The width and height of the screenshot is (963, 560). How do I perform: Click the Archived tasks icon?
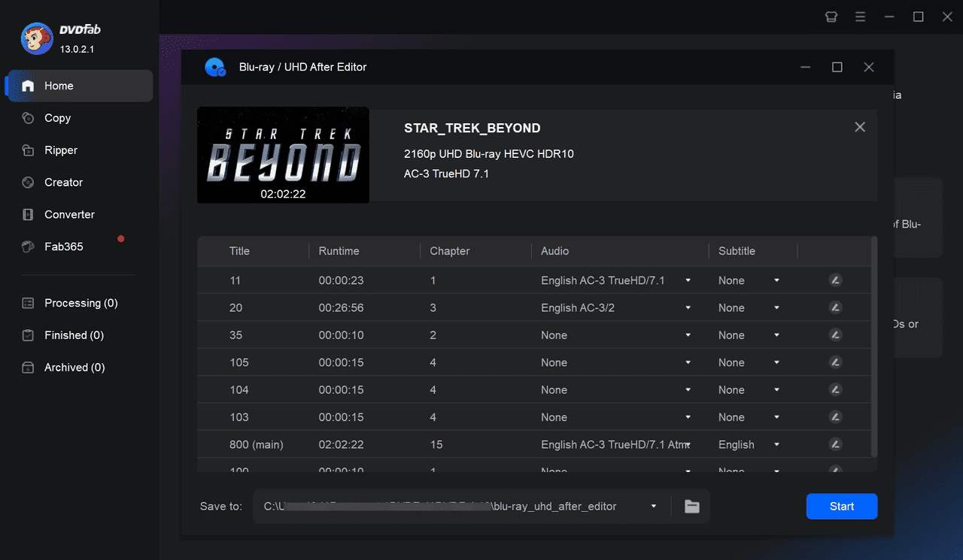click(x=28, y=368)
